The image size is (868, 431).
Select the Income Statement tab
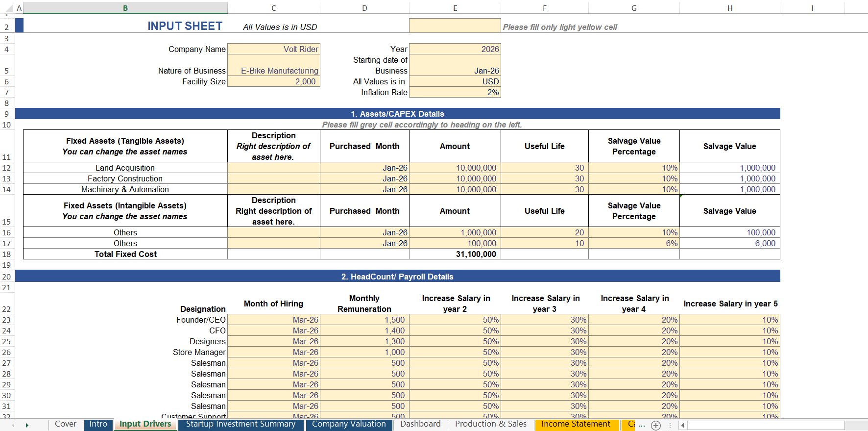coord(576,424)
